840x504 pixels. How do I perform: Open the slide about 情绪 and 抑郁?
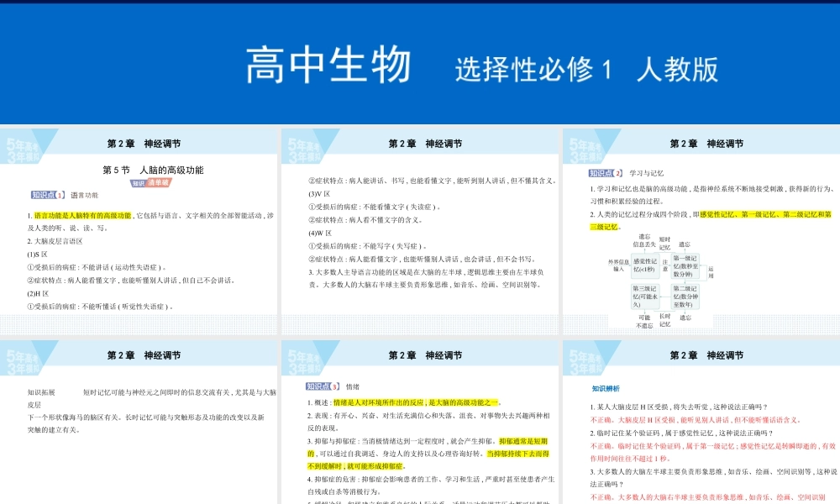tap(420, 422)
